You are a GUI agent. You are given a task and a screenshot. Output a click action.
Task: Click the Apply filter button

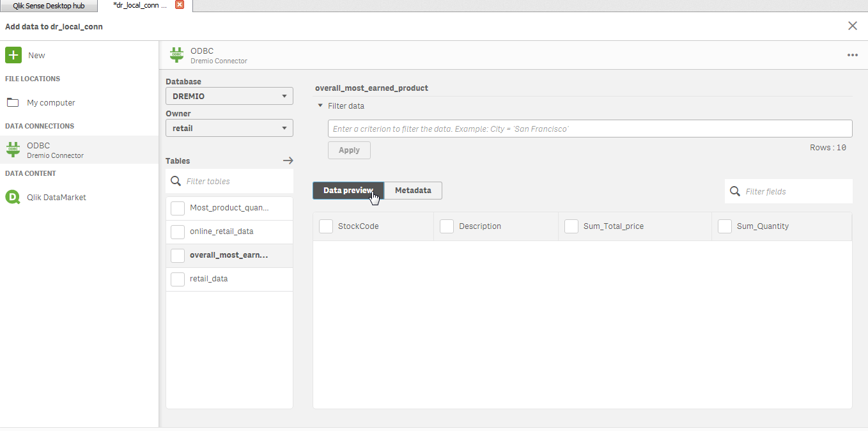point(349,150)
